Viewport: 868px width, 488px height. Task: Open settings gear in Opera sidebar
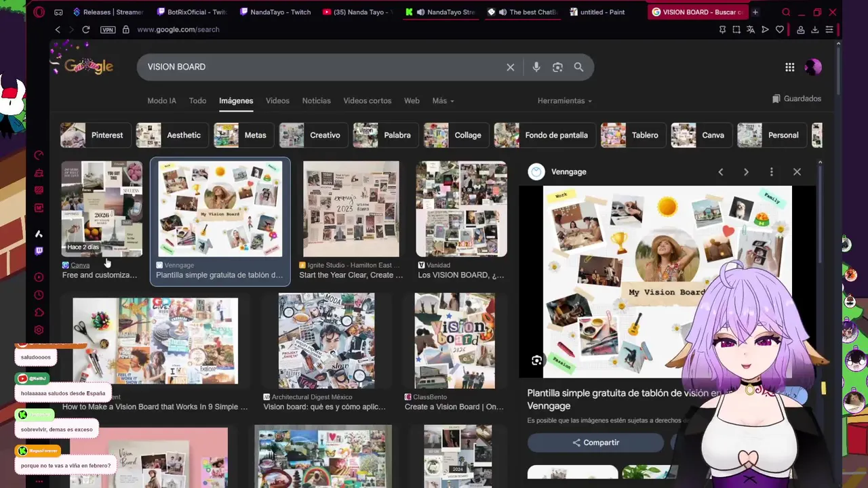coord(39,330)
